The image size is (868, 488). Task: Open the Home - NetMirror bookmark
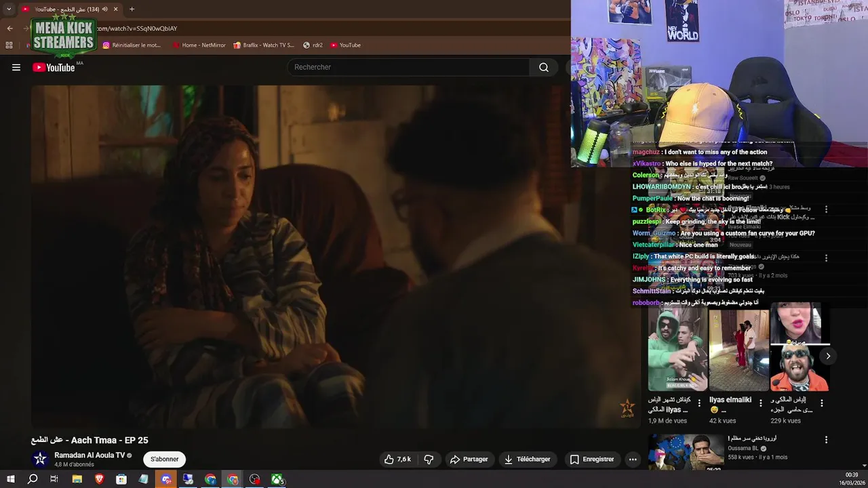click(199, 45)
